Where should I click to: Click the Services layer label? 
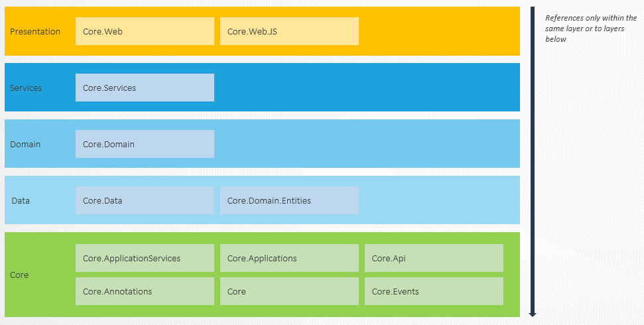tap(26, 88)
